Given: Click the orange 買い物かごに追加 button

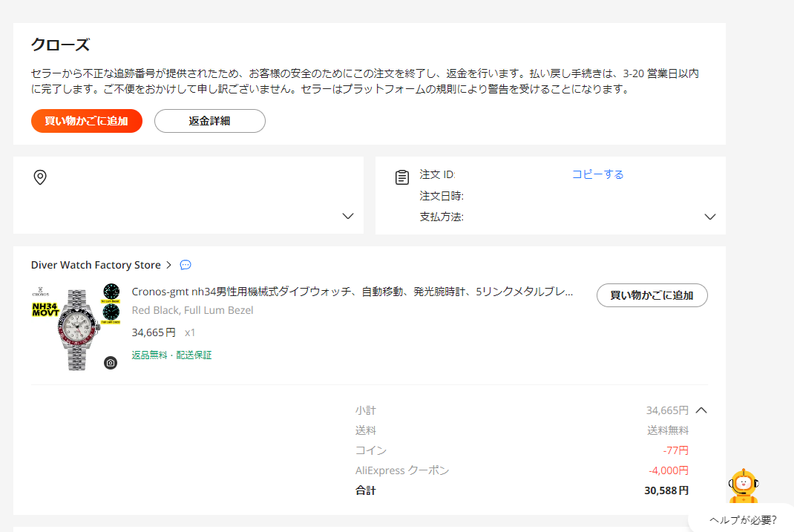Looking at the screenshot, I should tap(87, 121).
